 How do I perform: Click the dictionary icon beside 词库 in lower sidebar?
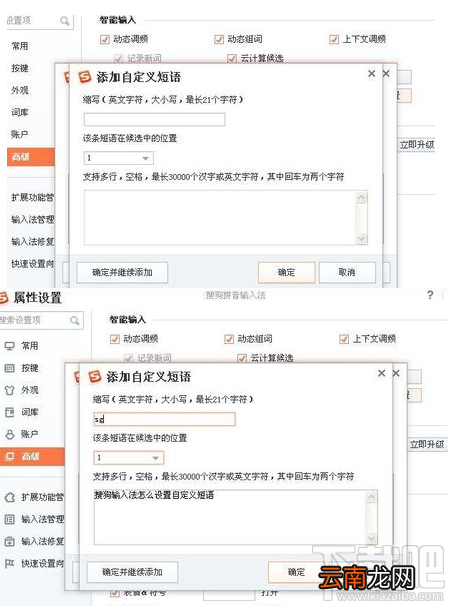pyautogui.click(x=9, y=412)
